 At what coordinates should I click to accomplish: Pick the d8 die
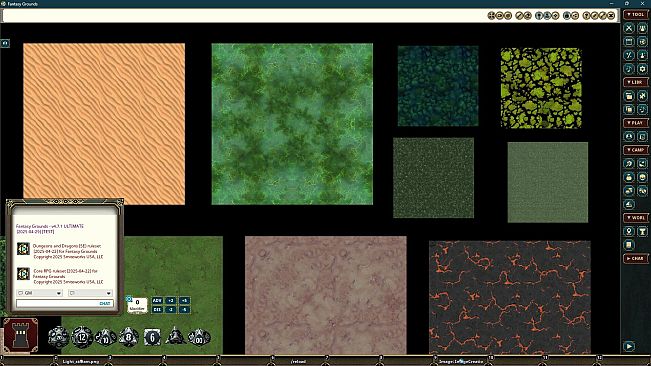(x=129, y=337)
